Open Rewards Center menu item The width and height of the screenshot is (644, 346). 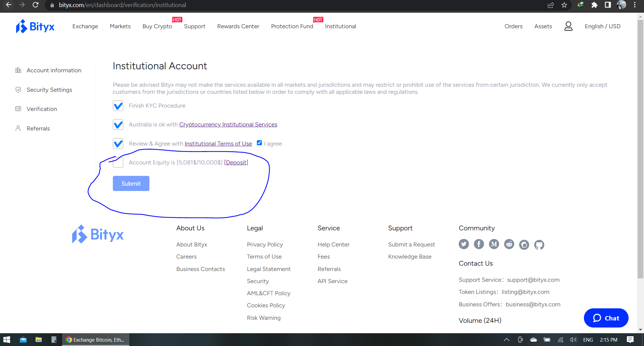[238, 26]
